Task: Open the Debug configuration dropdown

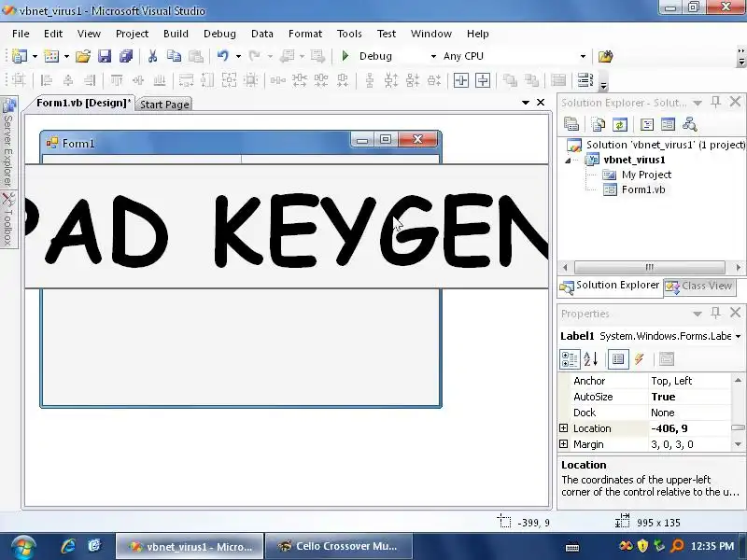Action: (x=433, y=56)
